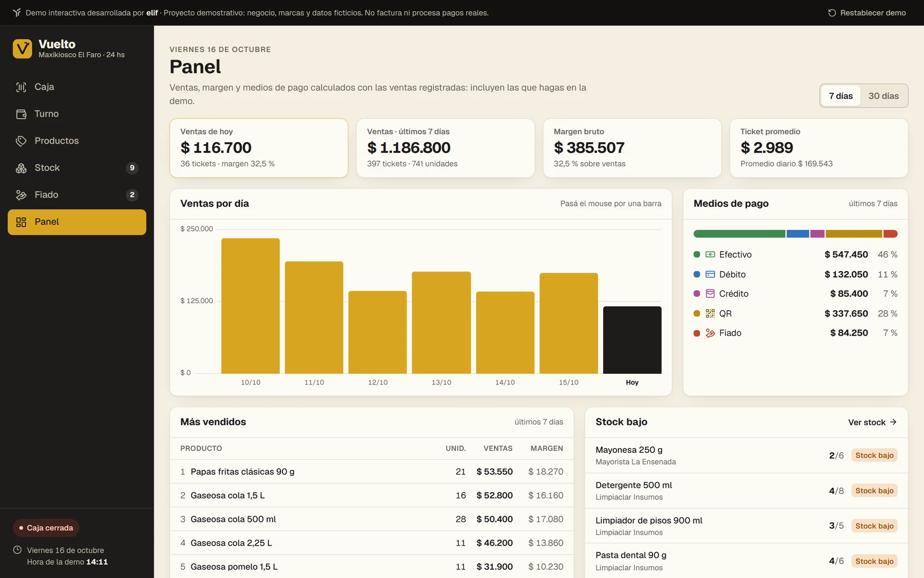
Task: Click the Efectivo cash icon
Action: (x=710, y=254)
